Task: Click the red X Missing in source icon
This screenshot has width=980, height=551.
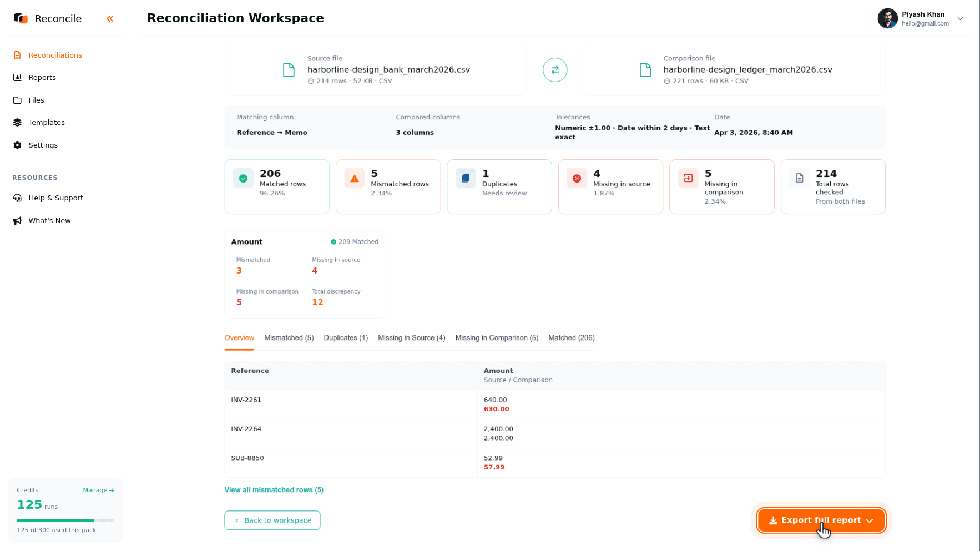Action: [577, 179]
